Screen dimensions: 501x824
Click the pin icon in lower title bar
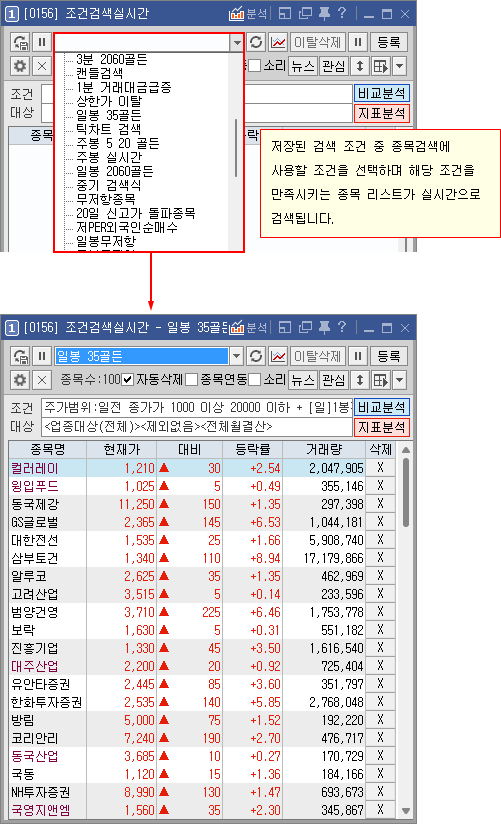click(324, 327)
